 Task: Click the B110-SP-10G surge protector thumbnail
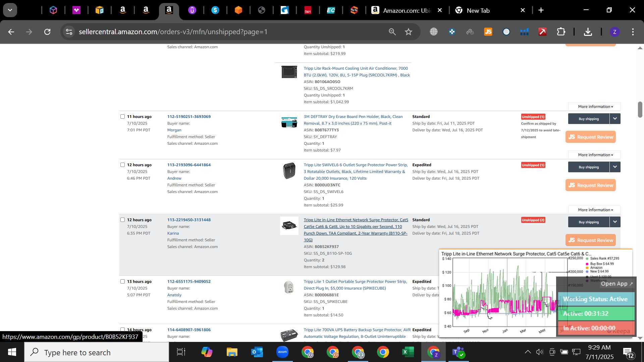289,226
